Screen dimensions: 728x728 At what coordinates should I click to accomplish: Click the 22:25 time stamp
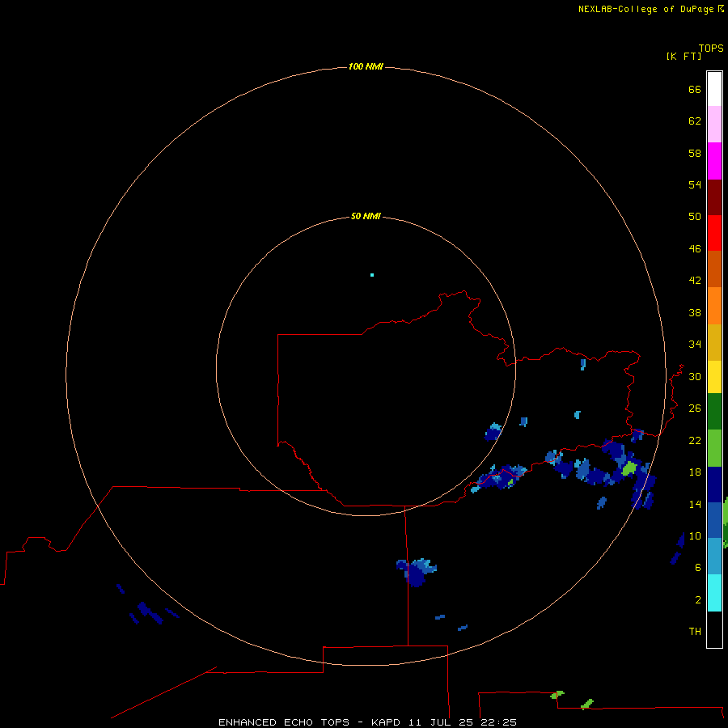click(498, 722)
